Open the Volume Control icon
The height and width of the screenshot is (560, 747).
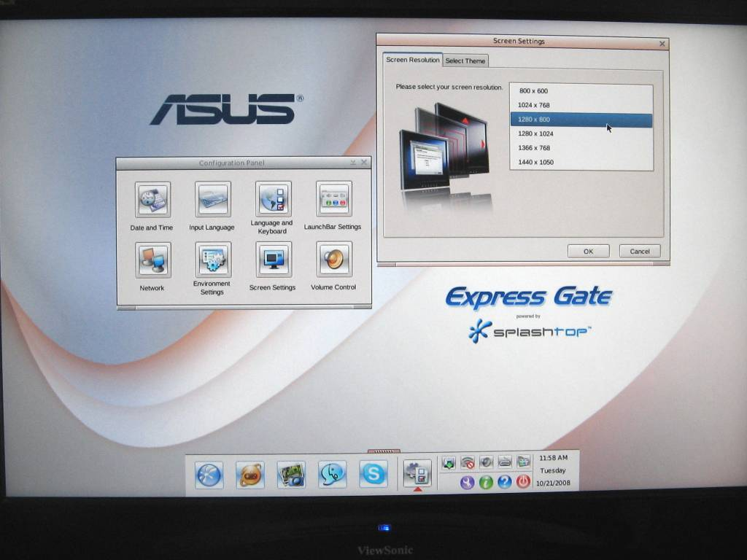click(334, 259)
